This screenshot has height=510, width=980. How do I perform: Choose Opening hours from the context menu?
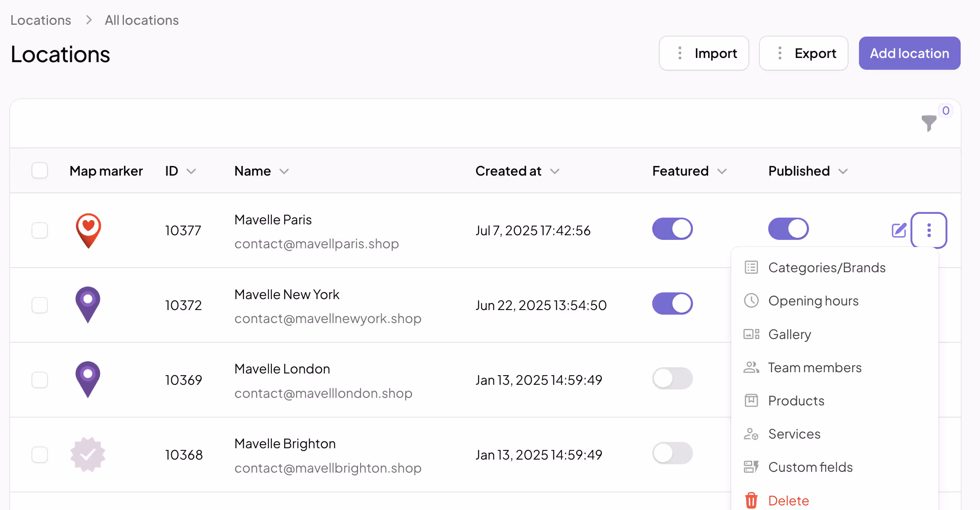(x=813, y=301)
